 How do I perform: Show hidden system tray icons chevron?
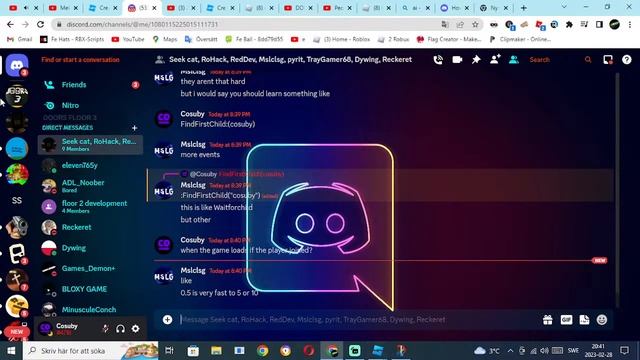(510, 351)
